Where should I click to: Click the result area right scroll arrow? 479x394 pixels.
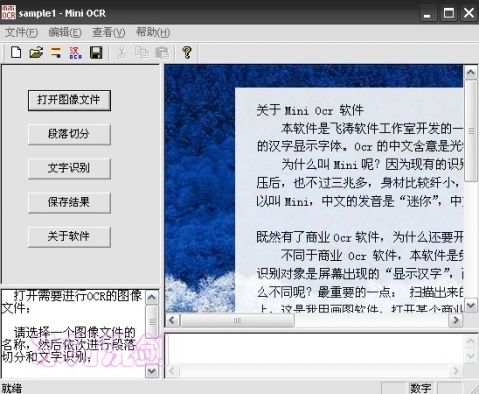[455, 371]
